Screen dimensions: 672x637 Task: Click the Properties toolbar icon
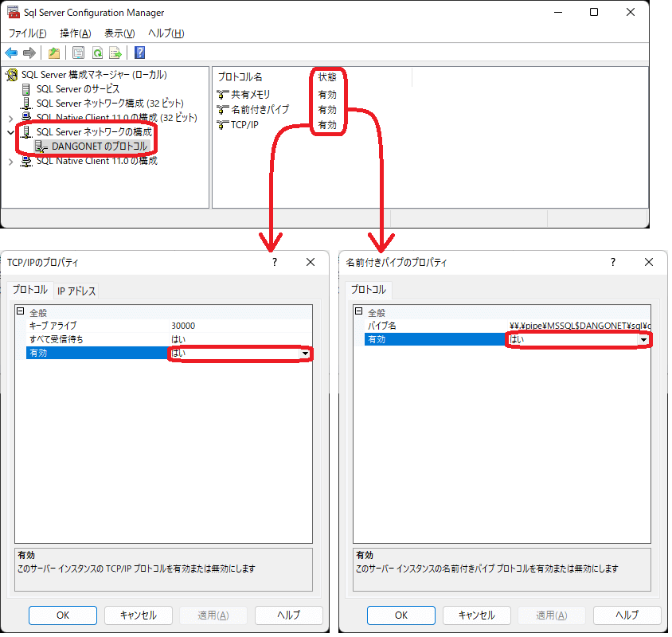point(78,53)
